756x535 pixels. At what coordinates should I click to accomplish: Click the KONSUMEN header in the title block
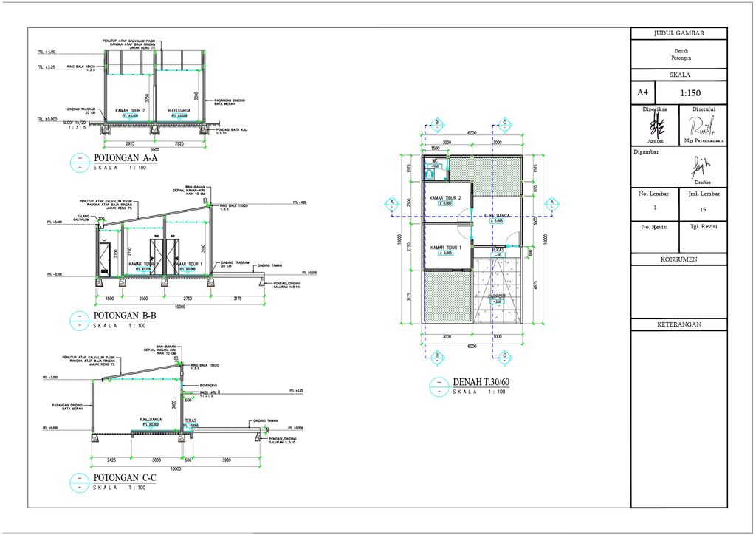[x=679, y=259]
